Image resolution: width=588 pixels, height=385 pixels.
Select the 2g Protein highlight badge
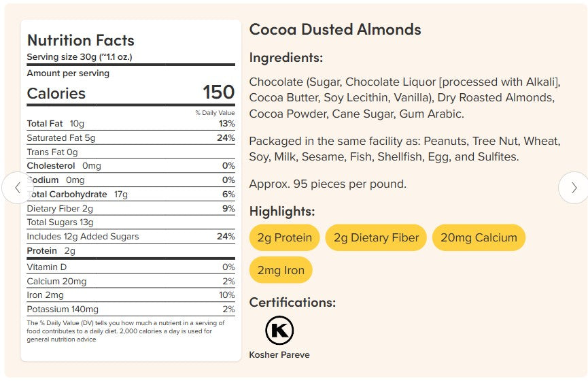pos(284,237)
